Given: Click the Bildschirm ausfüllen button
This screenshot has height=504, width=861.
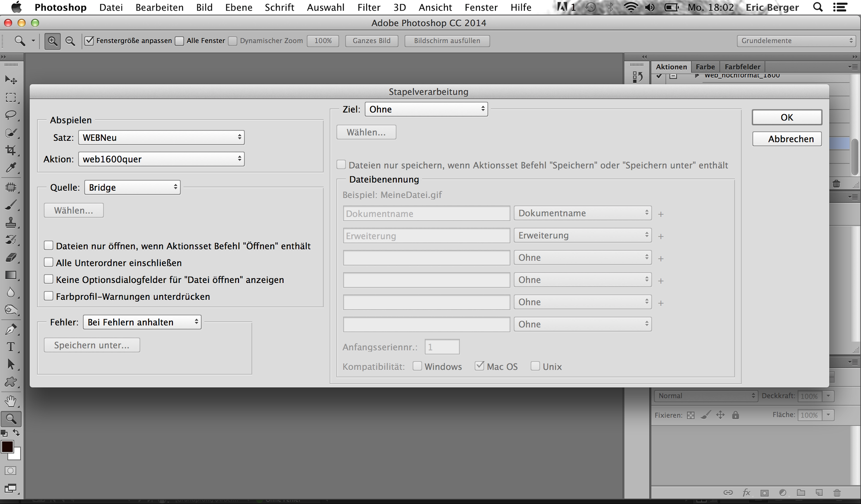Looking at the screenshot, I should pyautogui.click(x=447, y=41).
